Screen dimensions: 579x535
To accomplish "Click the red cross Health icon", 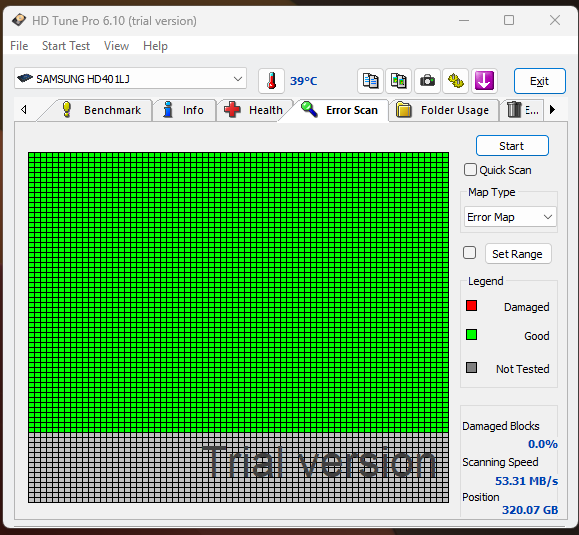I will pyautogui.click(x=232, y=110).
